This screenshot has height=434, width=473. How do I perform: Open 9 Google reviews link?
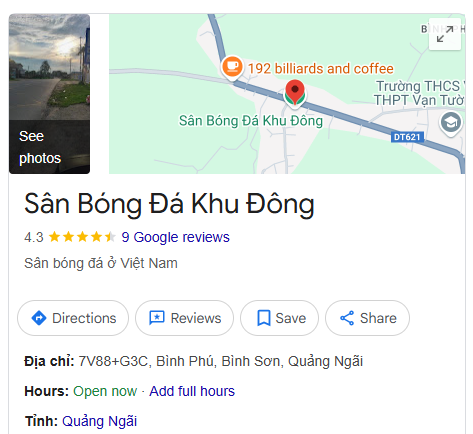coord(175,237)
